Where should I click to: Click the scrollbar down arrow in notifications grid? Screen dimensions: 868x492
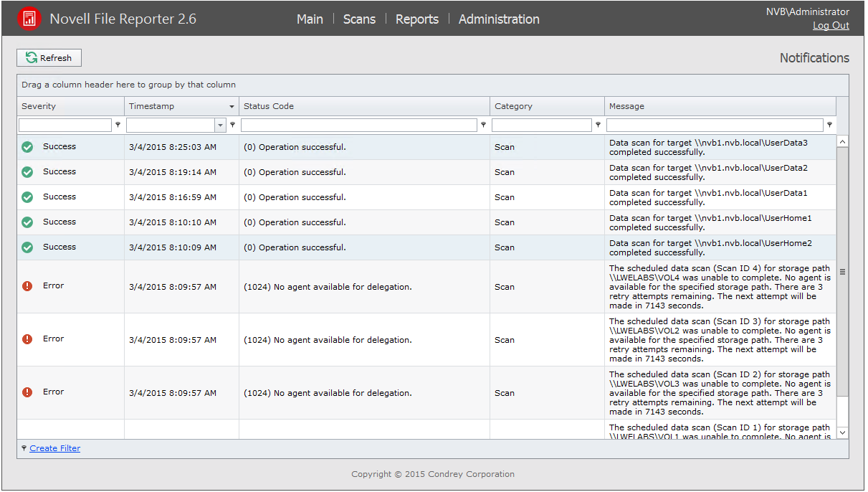point(842,432)
